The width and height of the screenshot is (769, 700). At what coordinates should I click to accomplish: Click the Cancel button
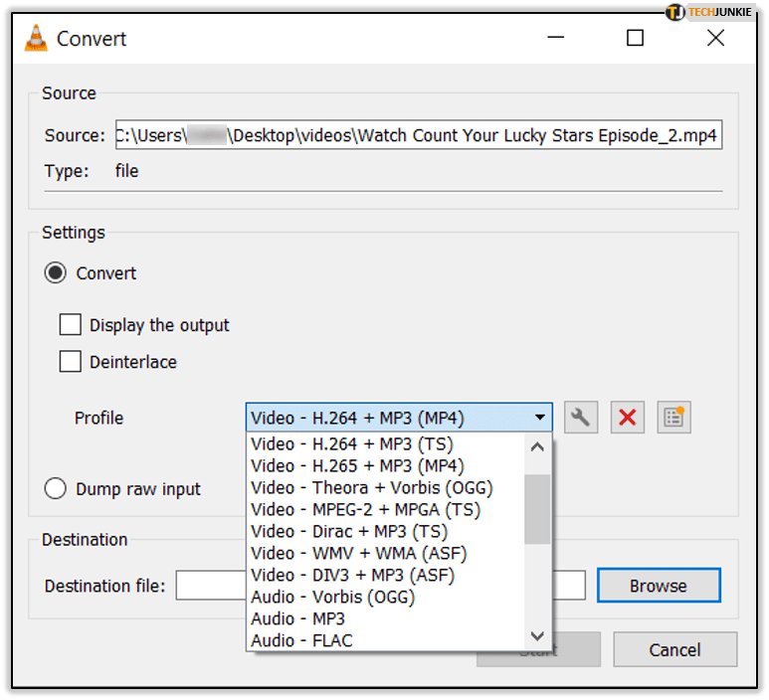click(674, 650)
